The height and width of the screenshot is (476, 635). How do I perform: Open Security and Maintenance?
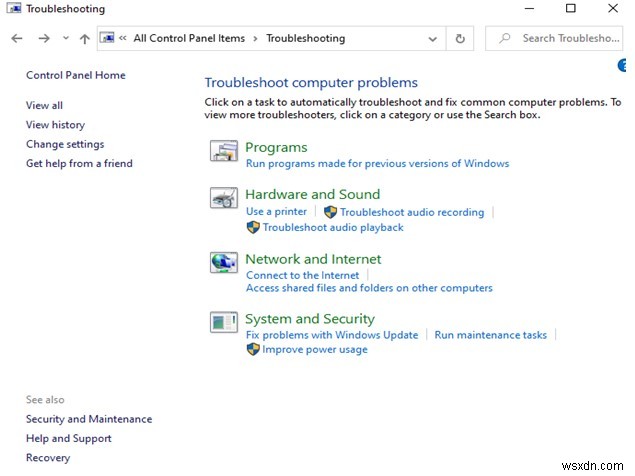pos(89,419)
